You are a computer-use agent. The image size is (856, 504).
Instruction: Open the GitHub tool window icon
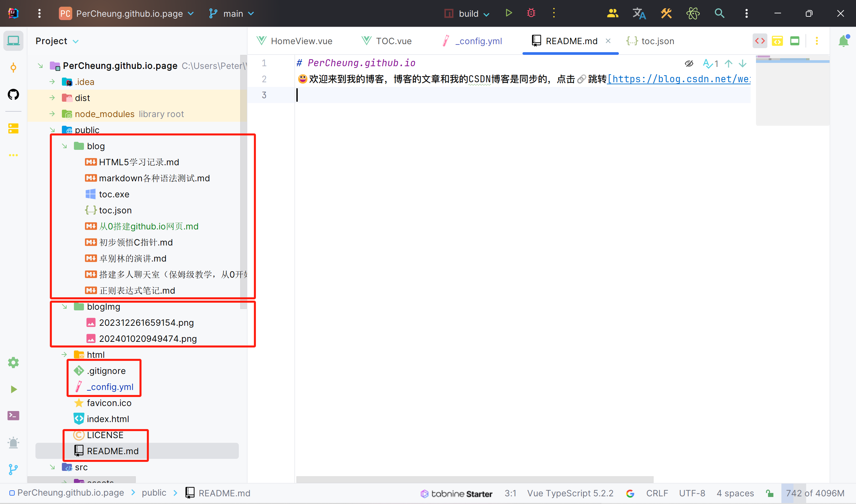pos(13,94)
